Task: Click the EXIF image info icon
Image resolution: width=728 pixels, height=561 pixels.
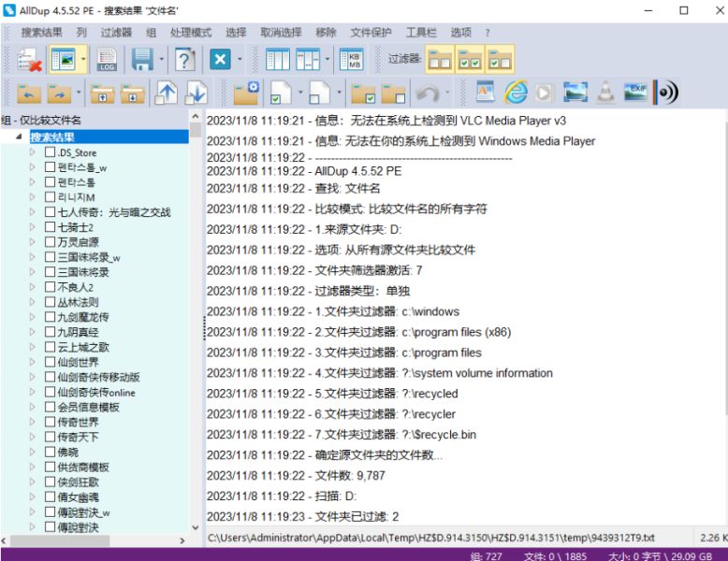Action: (x=635, y=92)
